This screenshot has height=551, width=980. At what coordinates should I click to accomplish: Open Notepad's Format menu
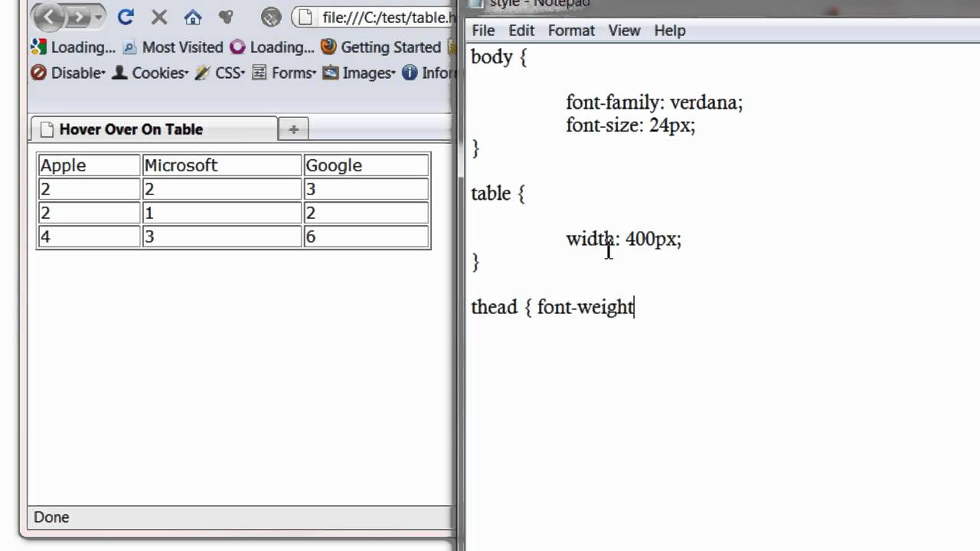[571, 31]
